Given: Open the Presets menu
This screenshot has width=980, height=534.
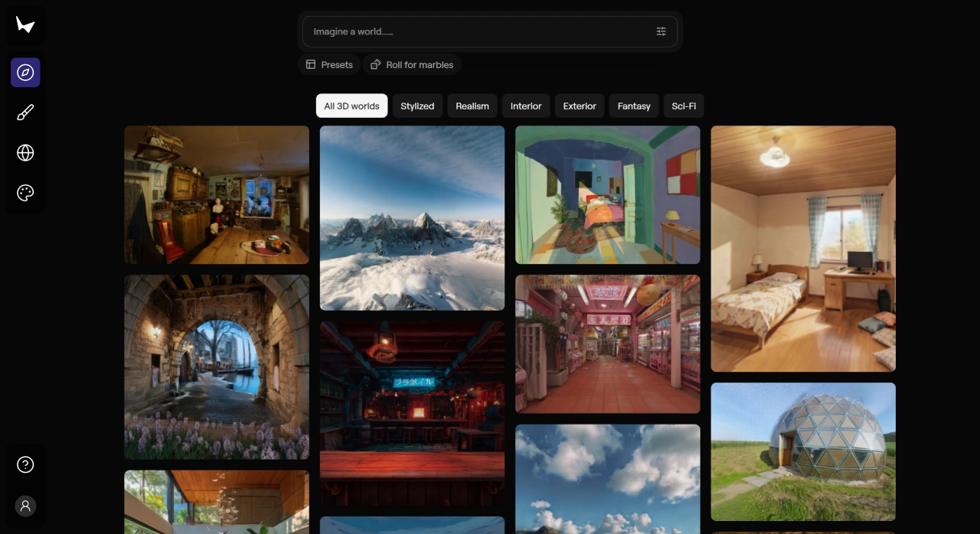Looking at the screenshot, I should [329, 65].
